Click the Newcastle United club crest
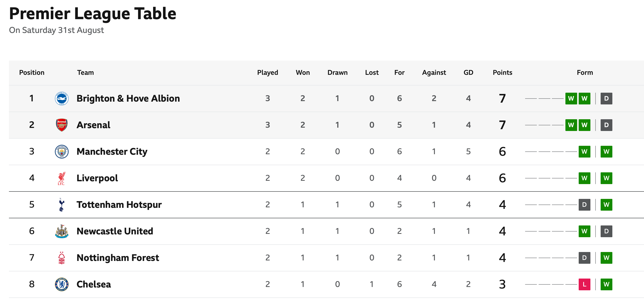Viewport: 644px width, 300px height. (62, 231)
